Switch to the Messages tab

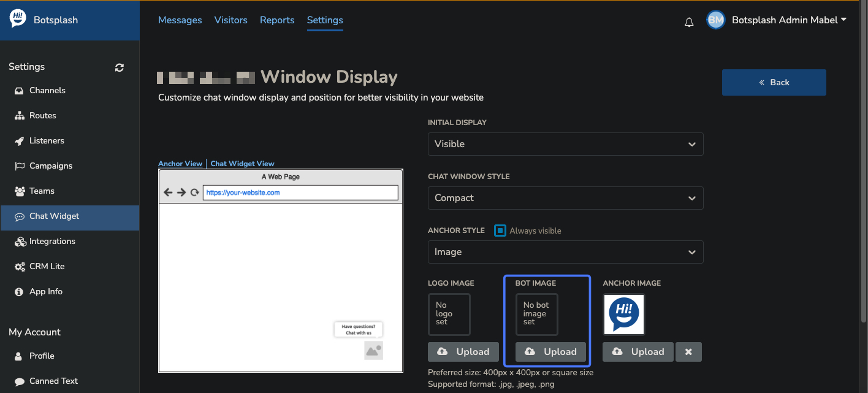tap(180, 20)
